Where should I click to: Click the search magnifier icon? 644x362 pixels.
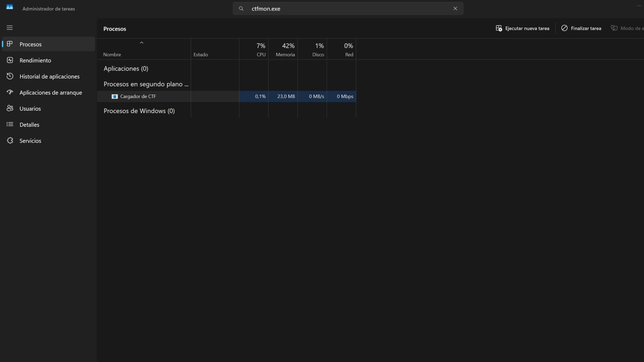click(x=241, y=9)
